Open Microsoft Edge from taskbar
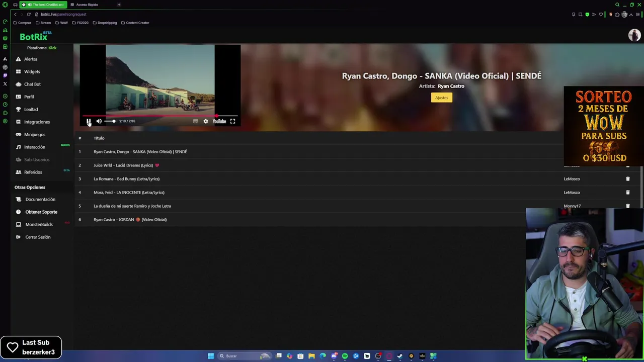 click(x=323, y=356)
